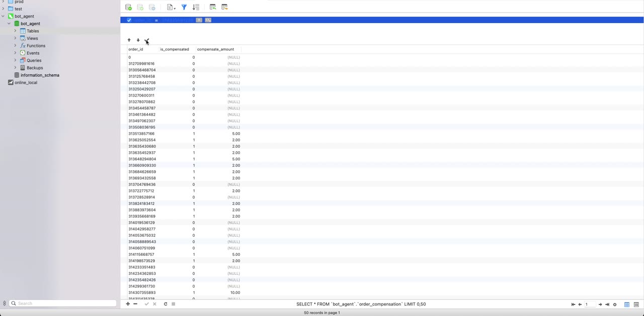644x316 pixels.
Task: Toggle the blue Filter funnel icon
Action: pos(184,7)
